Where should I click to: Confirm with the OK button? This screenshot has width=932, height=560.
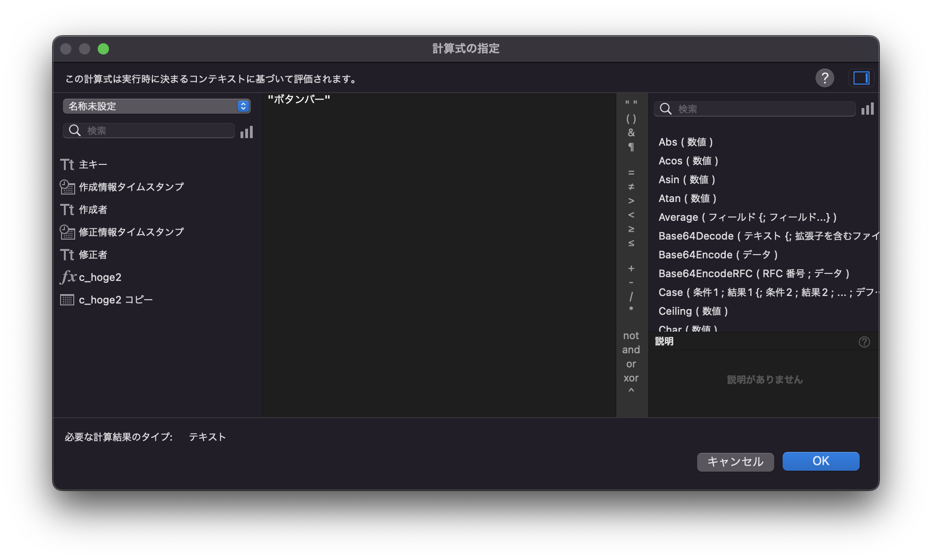[821, 461]
